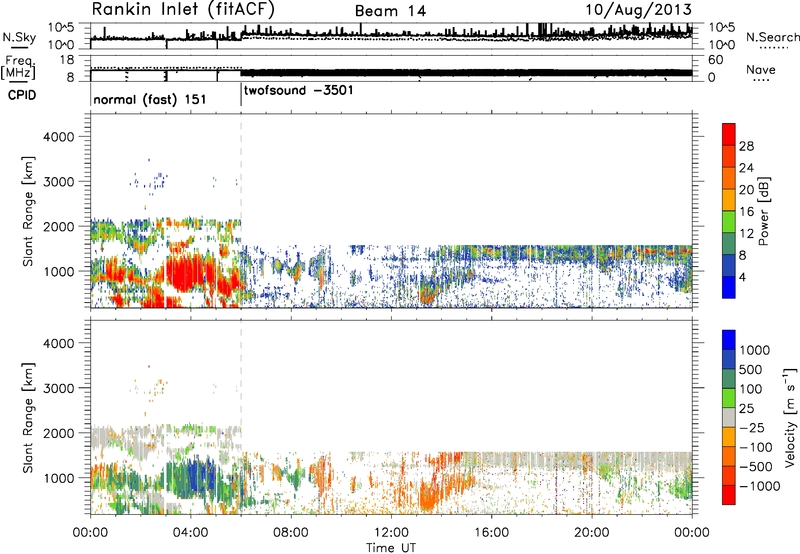Click the "Rankin Inlet (fitACF)" title
Screen dimensions: 800x554
(183, 9)
